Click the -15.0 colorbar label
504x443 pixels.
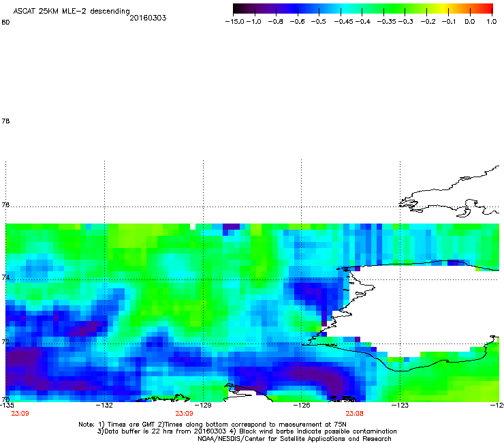(235, 22)
